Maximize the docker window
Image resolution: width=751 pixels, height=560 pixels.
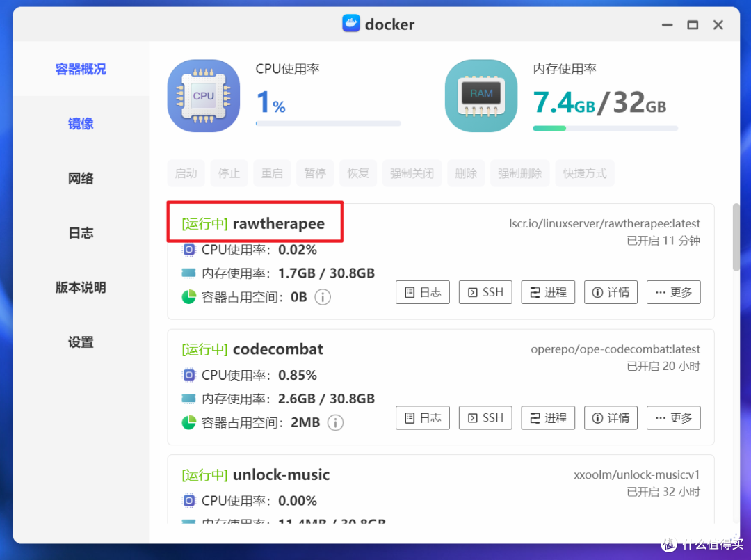(693, 25)
